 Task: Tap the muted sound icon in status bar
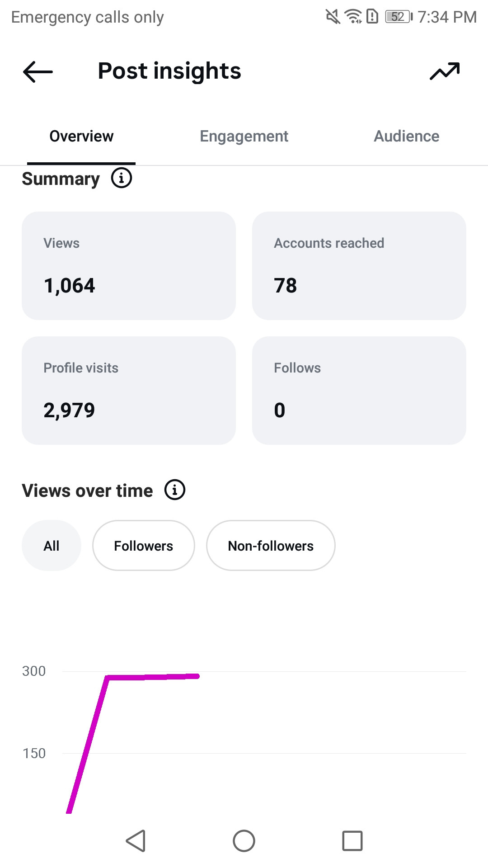[x=333, y=17]
